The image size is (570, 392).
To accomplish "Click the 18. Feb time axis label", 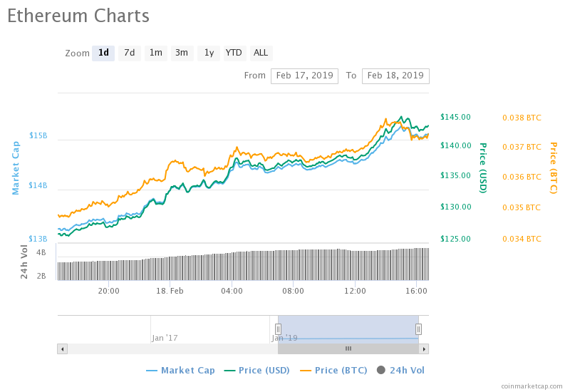I will [170, 291].
